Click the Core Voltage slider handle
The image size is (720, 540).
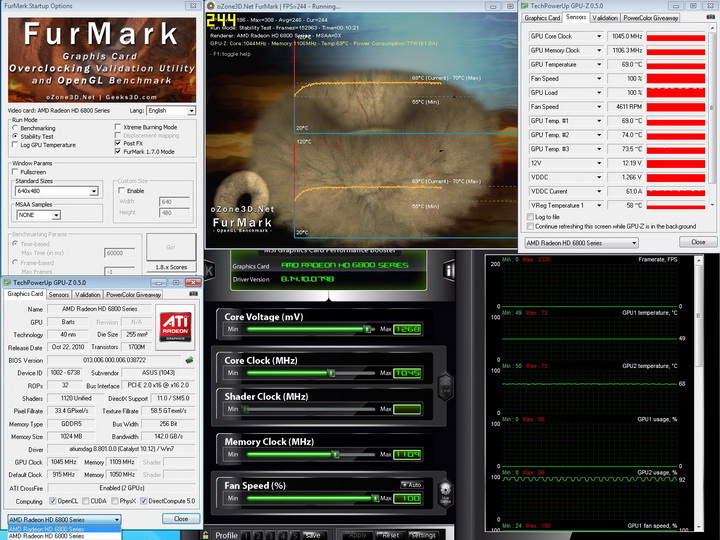[367, 329]
